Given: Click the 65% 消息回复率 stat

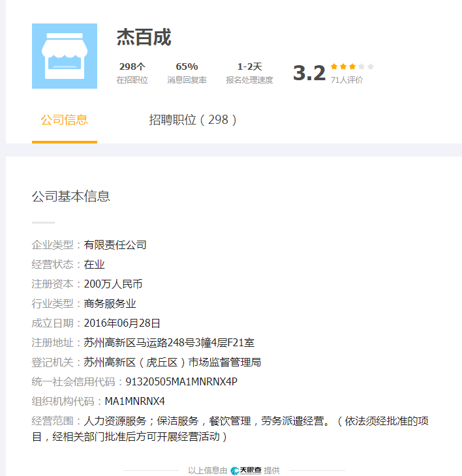Looking at the screenshot, I should (187, 73).
